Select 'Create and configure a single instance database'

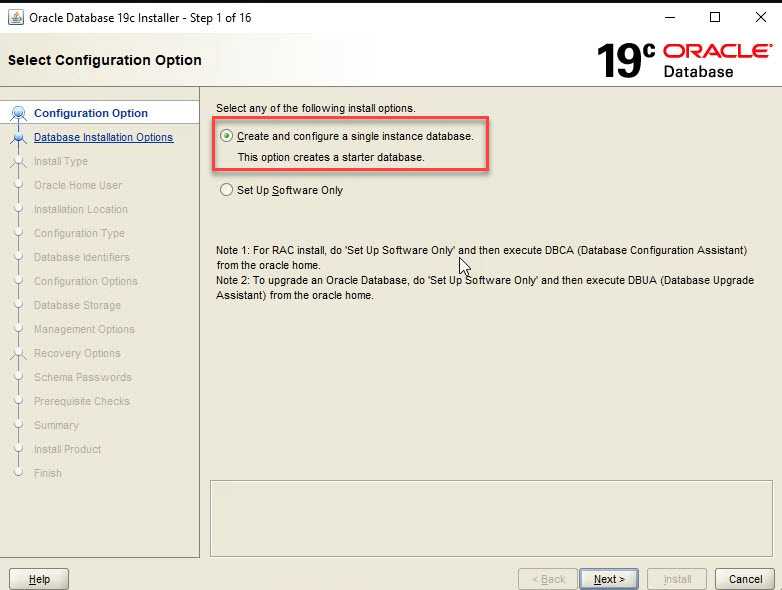pyautogui.click(x=226, y=136)
